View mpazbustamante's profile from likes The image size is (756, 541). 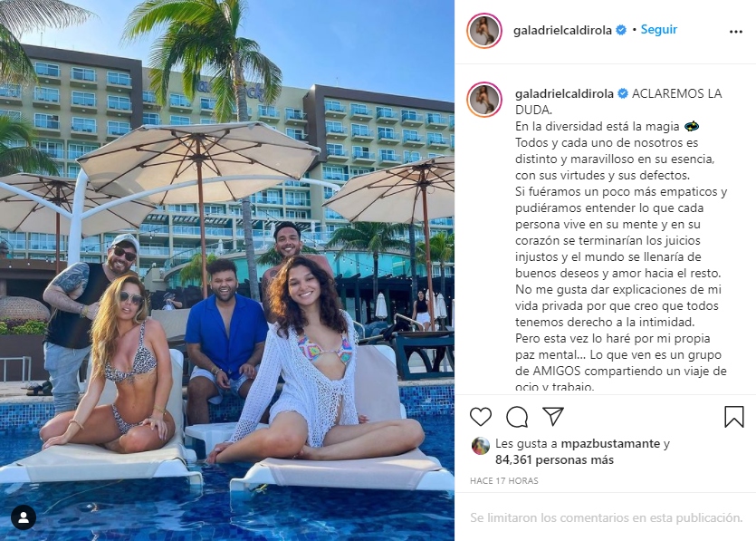click(610, 443)
